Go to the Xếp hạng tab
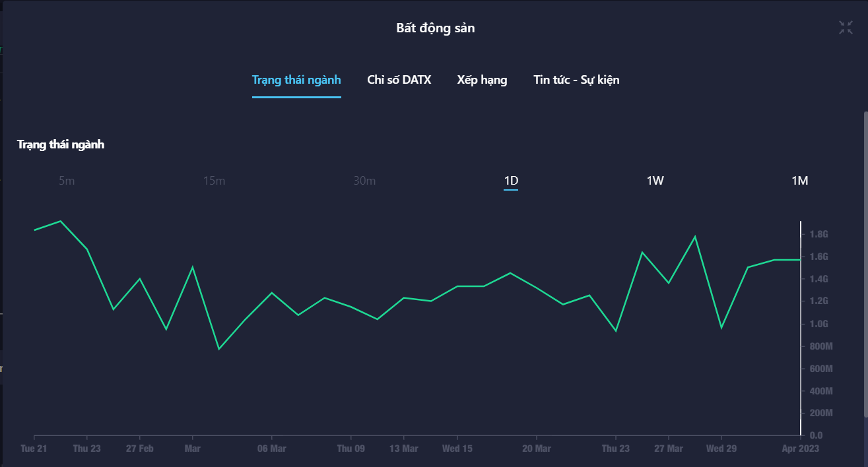868x467 pixels. coord(482,80)
